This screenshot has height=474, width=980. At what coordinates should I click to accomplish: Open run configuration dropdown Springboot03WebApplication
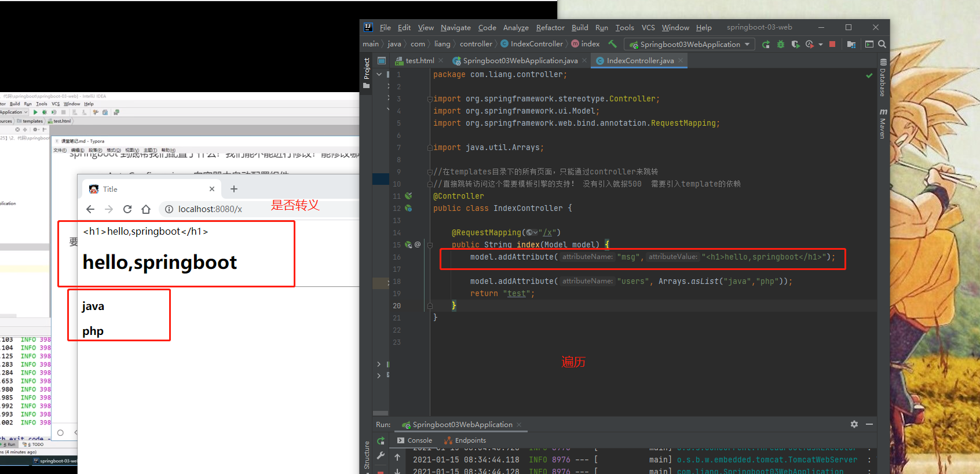click(689, 44)
